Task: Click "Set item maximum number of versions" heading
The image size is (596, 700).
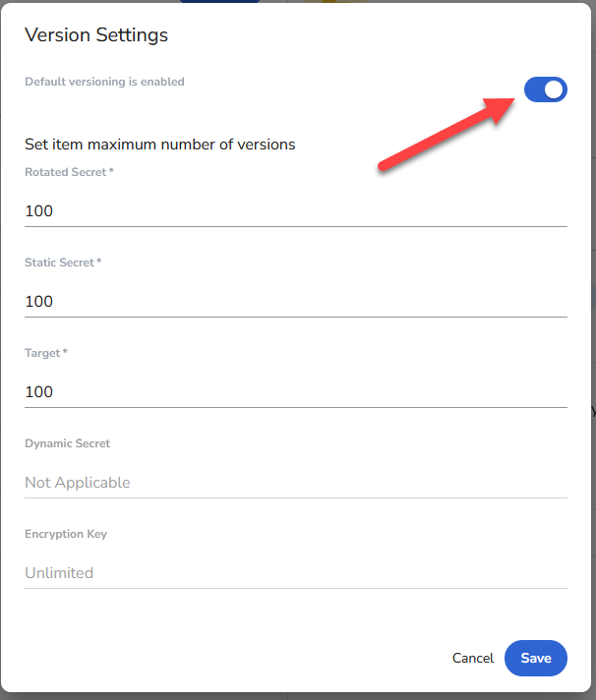Action: (x=160, y=145)
